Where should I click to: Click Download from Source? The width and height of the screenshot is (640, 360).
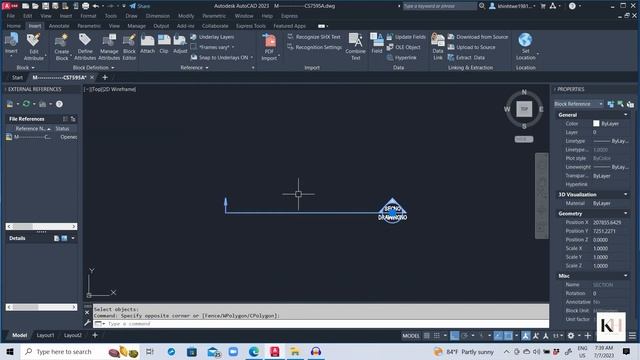pyautogui.click(x=478, y=37)
